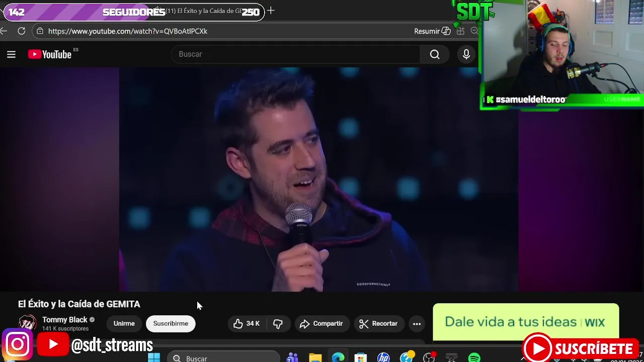Open Tommy Black channel name link
This screenshot has height=362, width=644.
(64, 320)
